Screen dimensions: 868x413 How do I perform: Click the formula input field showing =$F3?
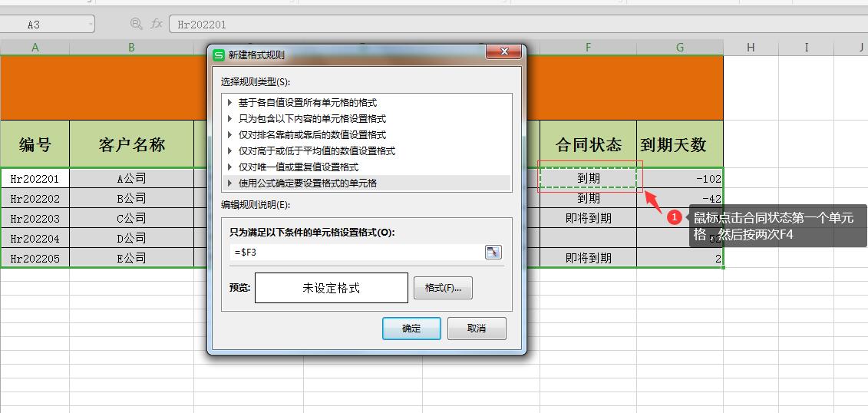tap(357, 253)
